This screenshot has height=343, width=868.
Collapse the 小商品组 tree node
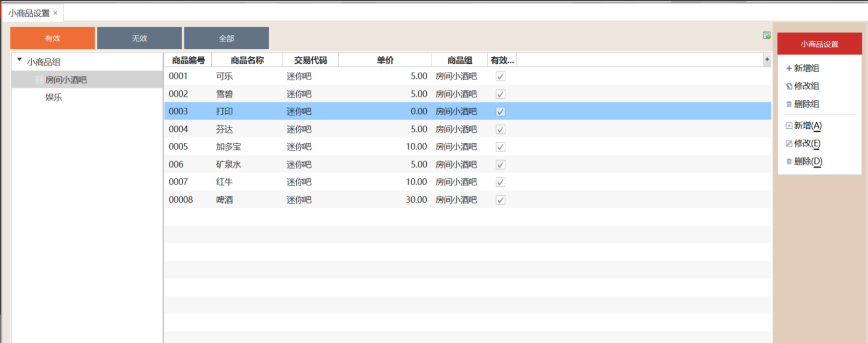coord(20,60)
